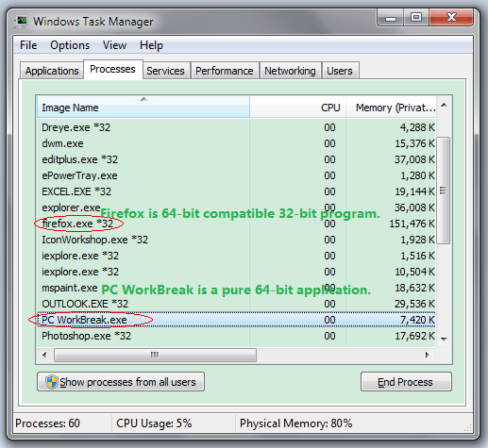Open the View menu
Viewport: 488px width, 448px height.
click(x=114, y=45)
